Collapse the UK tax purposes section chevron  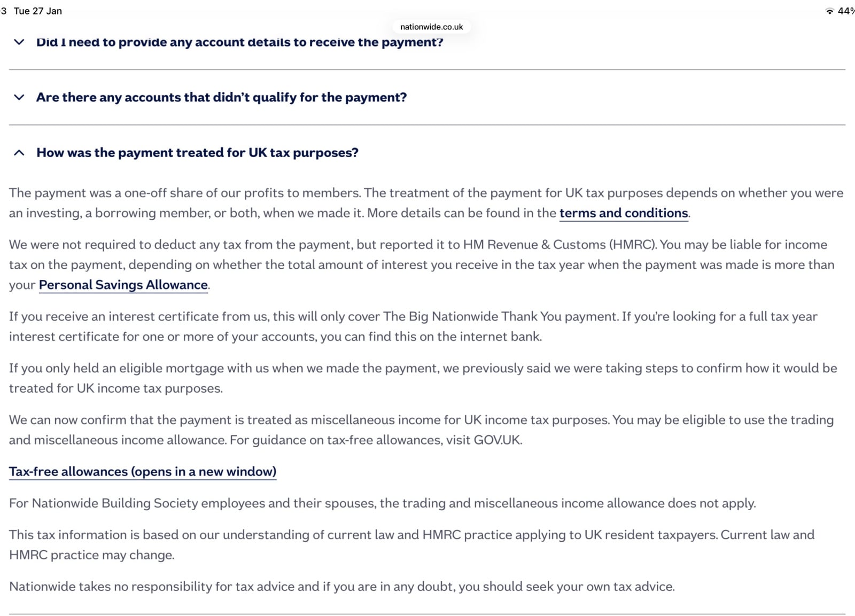[19, 153]
